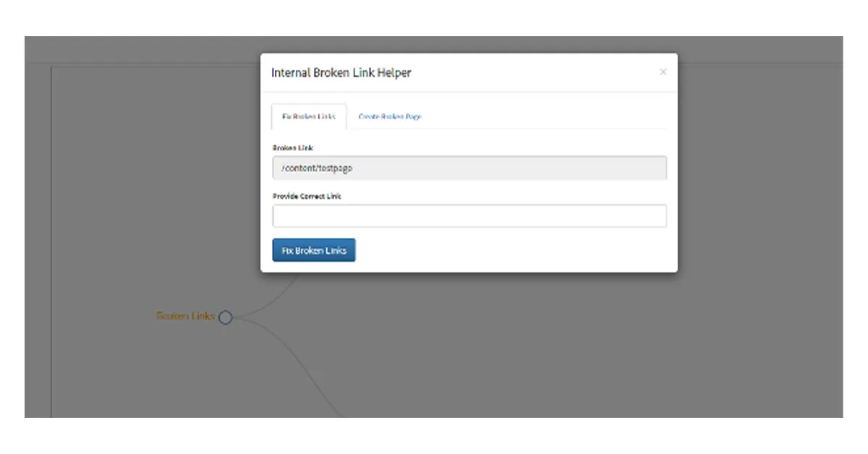This screenshot has height=454, width=868.
Task: Close the Internal Broken Link Helper dialog
Action: pos(663,72)
